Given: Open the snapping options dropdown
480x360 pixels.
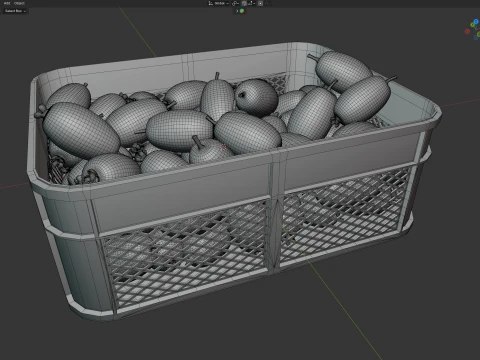Looking at the screenshot, I should 252,3.
